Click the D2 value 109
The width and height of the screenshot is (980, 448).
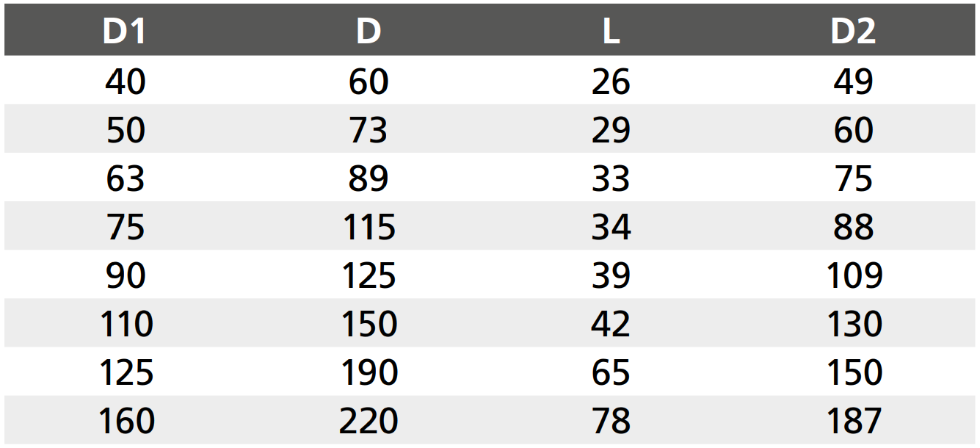[x=854, y=275]
